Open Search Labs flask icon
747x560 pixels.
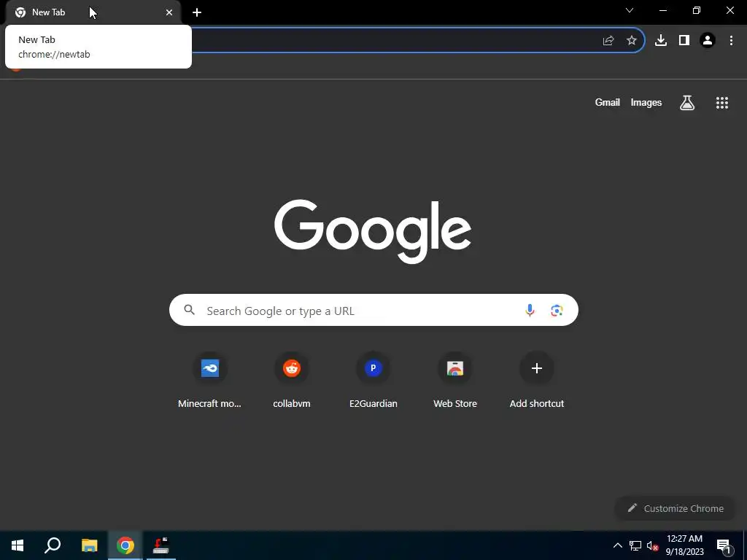[x=687, y=102]
